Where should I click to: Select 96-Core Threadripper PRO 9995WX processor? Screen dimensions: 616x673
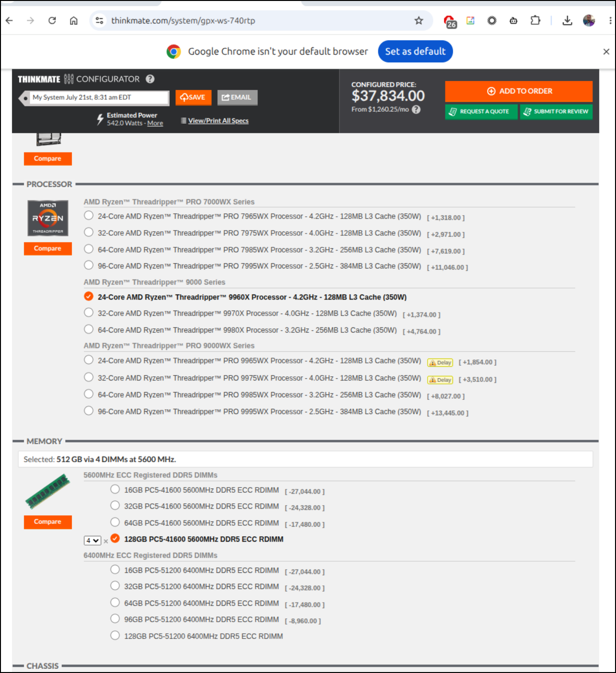(x=89, y=411)
